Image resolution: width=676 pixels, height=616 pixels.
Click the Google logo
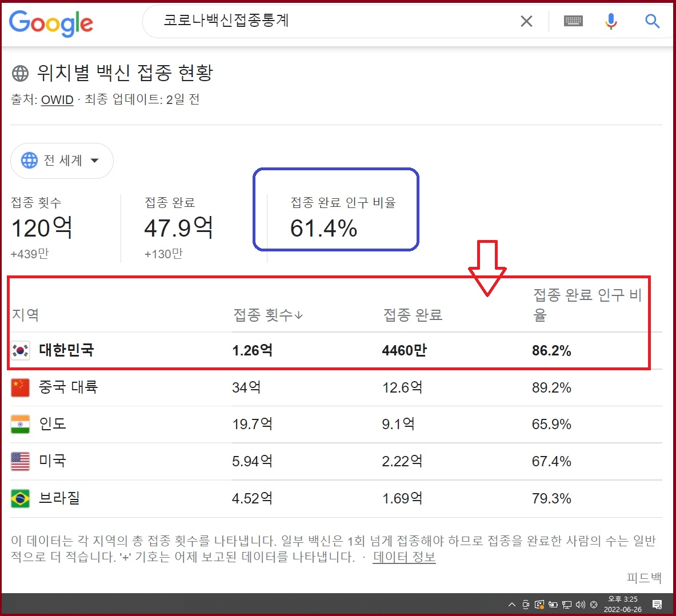(51, 23)
